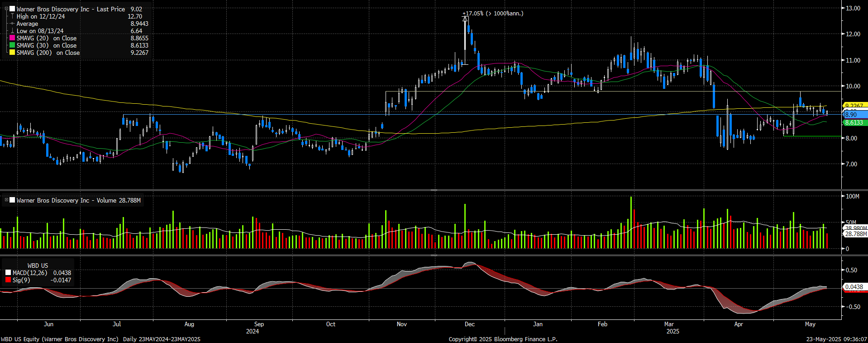
Task: Click the high value 12.70 in legend
Action: [x=135, y=16]
